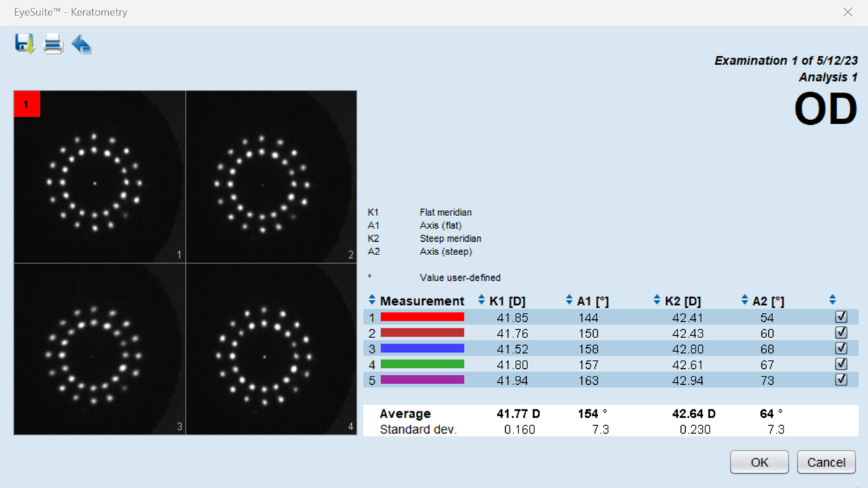This screenshot has height=488, width=868.
Task: Select measurement row 4 with K1 41.80
Action: coord(611,365)
